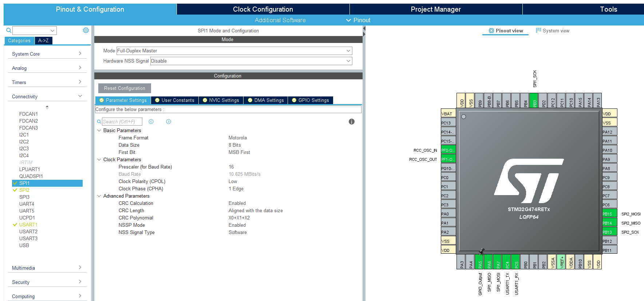Viewport: 644px width, 301px height.
Task: Click the Reset Configuration button
Action: tap(125, 88)
